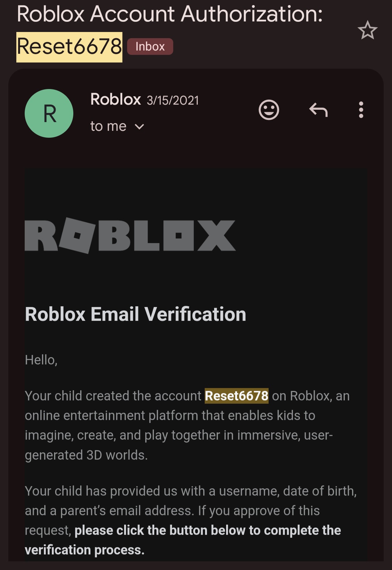Reply to the Roblox email
392x570 pixels.
click(318, 110)
